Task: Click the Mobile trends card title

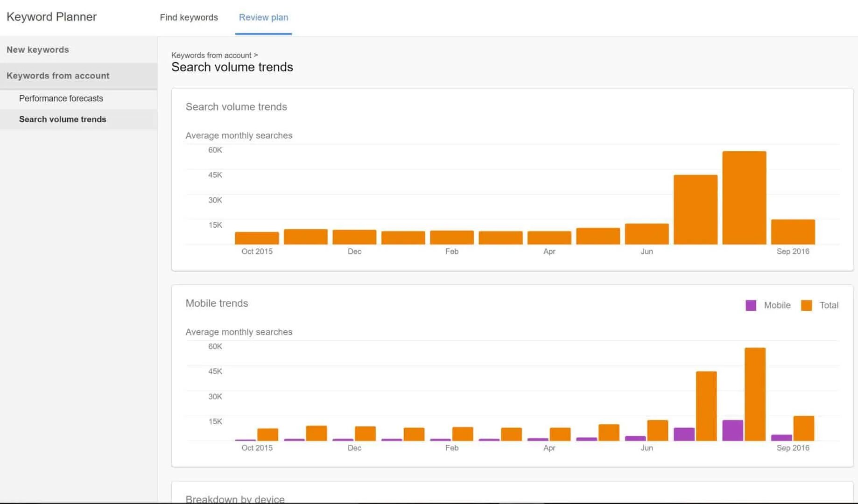Action: click(x=217, y=303)
